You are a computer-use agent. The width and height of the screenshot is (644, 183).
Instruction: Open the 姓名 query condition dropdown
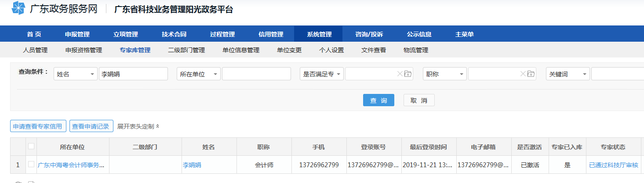tap(75, 74)
